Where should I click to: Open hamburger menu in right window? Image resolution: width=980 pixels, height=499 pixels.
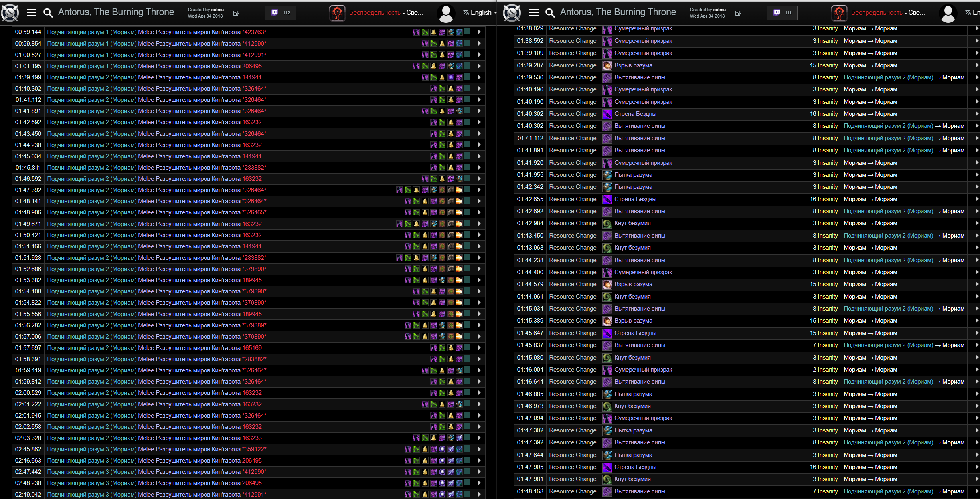point(534,13)
